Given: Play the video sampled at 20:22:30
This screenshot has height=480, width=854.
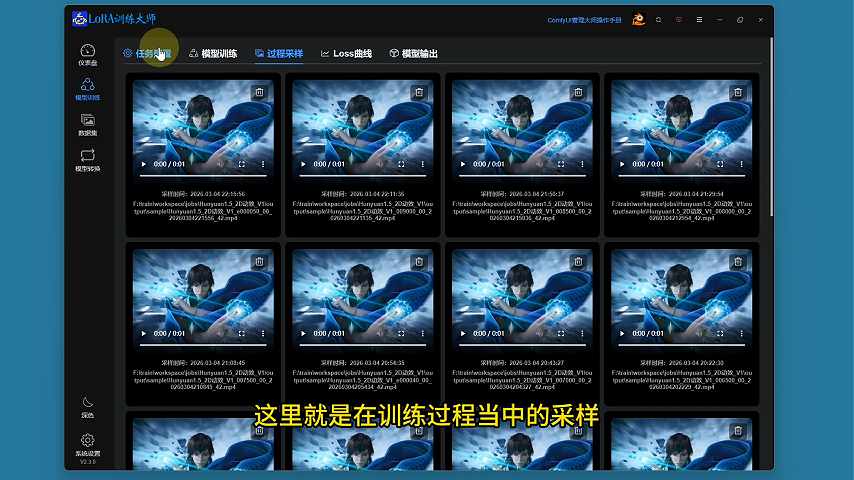Looking at the screenshot, I should [x=622, y=333].
